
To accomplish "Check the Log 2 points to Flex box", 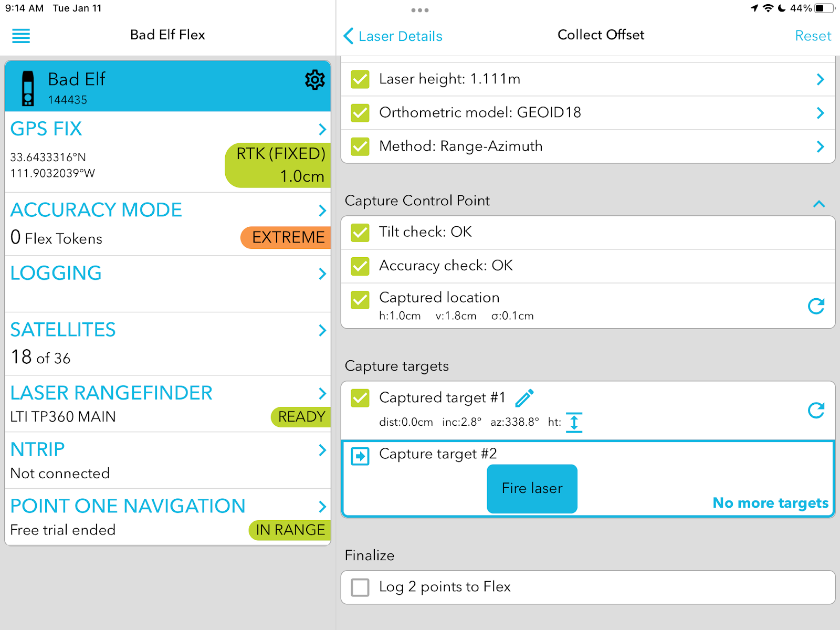I will (360, 587).
